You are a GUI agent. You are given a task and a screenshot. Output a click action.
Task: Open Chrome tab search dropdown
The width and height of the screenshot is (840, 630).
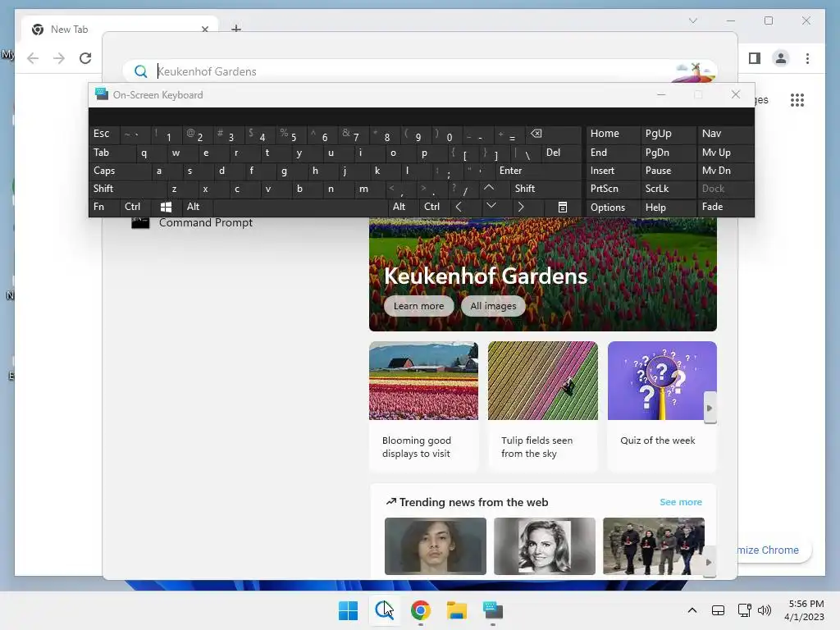692,21
